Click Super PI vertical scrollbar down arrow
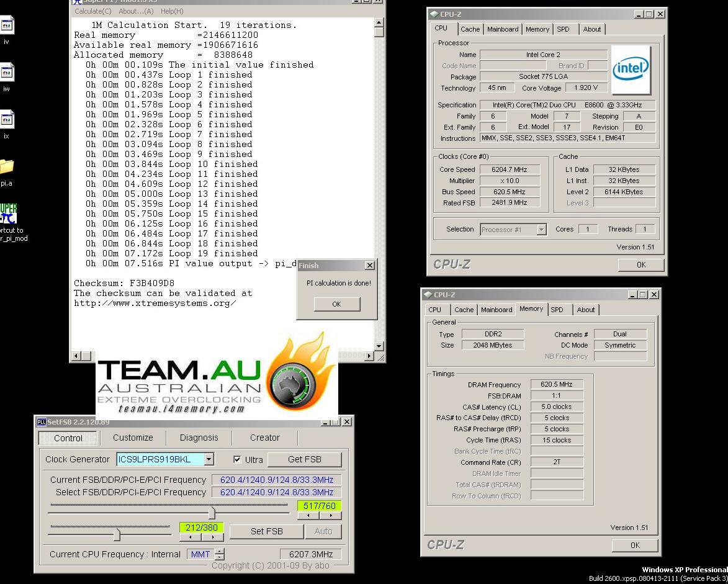Screen dimensions: 728x584 tap(379, 346)
